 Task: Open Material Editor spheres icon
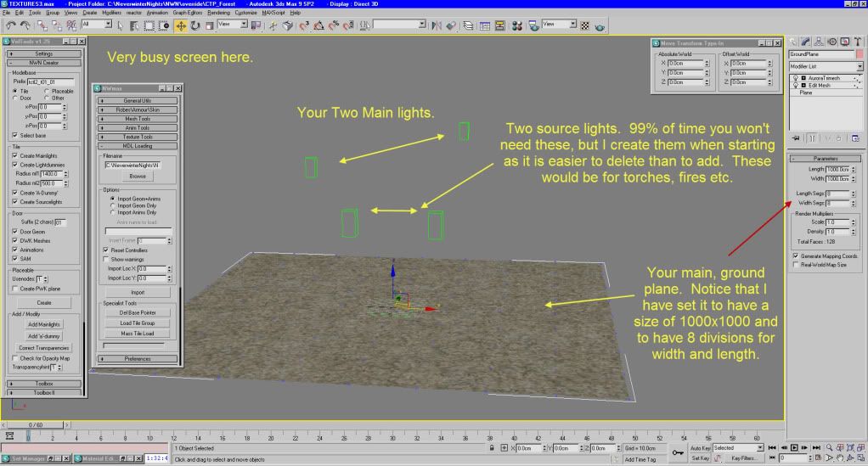point(517,25)
